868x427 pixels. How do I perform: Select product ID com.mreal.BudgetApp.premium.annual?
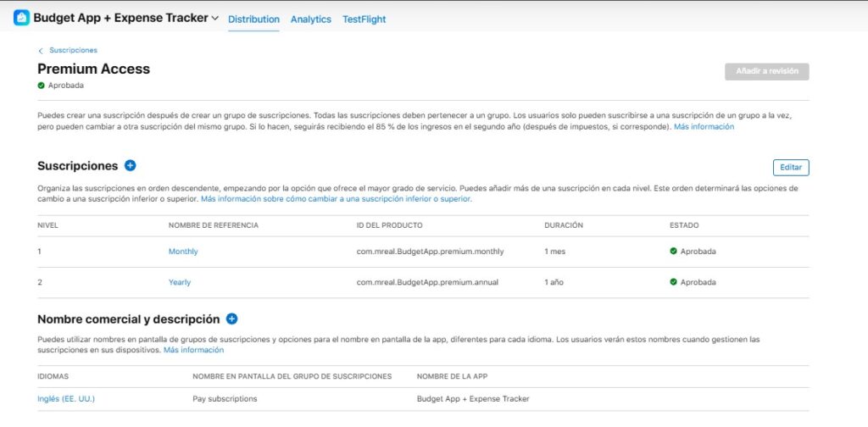427,283
